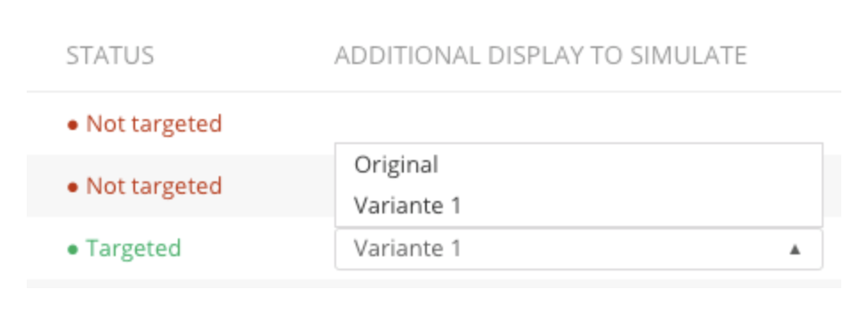This screenshot has width=868, height=322.
Task: Select the first "Not targeted" status label
Action: click(154, 124)
